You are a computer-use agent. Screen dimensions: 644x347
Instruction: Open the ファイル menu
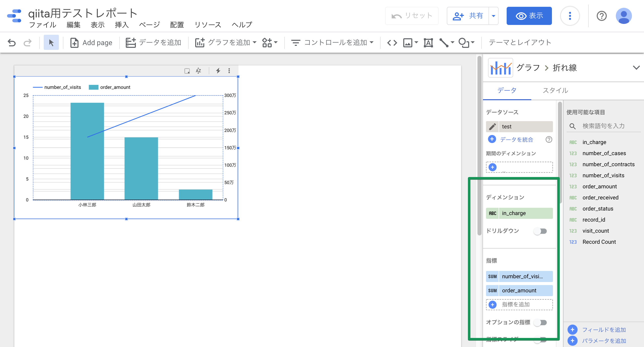43,25
